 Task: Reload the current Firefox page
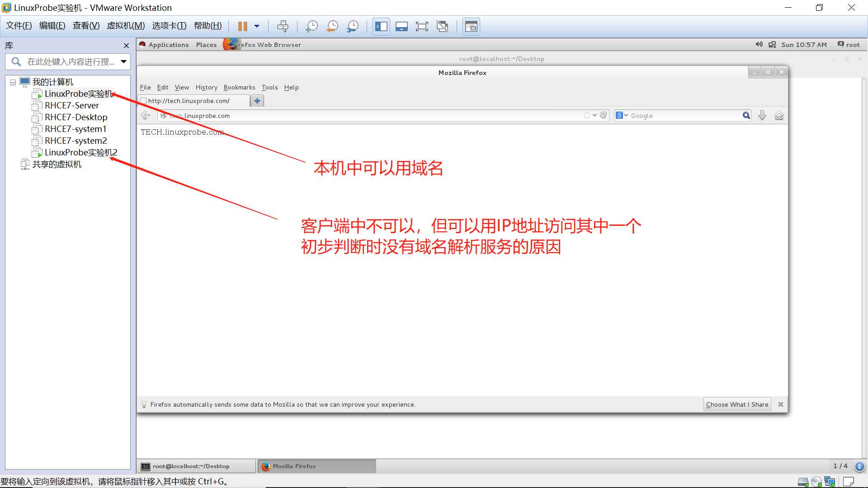[603, 116]
